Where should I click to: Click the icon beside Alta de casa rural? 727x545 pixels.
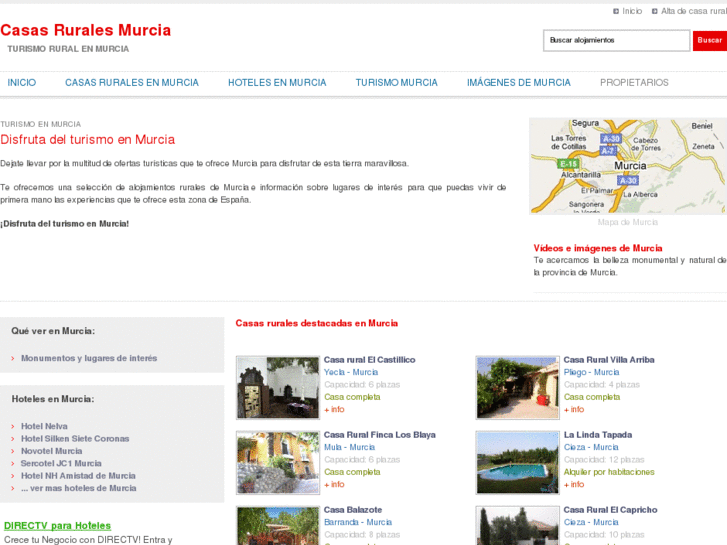(654, 11)
